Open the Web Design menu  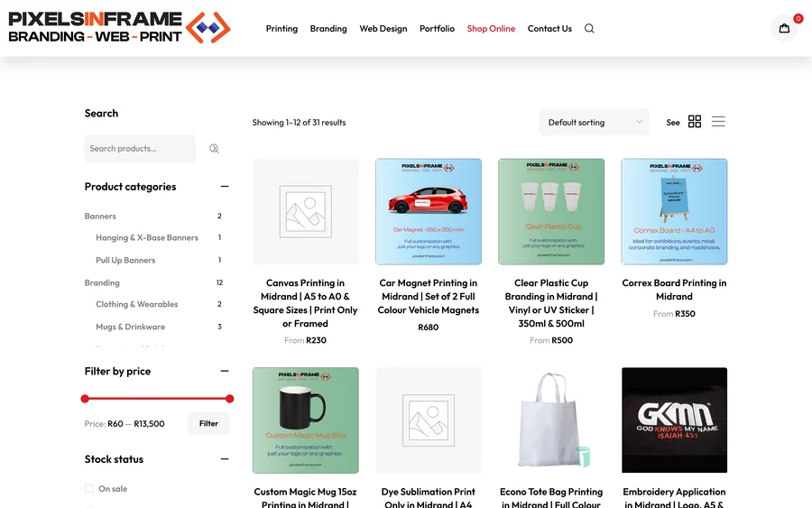[383, 29]
